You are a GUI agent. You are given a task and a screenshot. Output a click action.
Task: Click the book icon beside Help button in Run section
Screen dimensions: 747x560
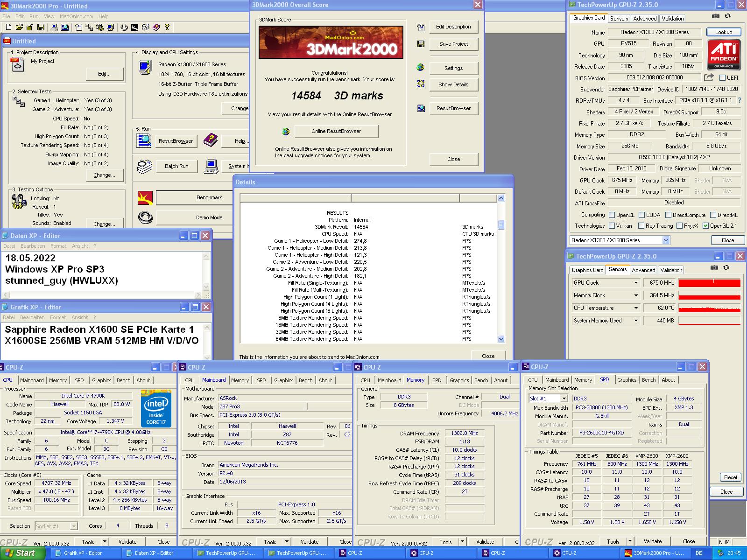point(211,140)
